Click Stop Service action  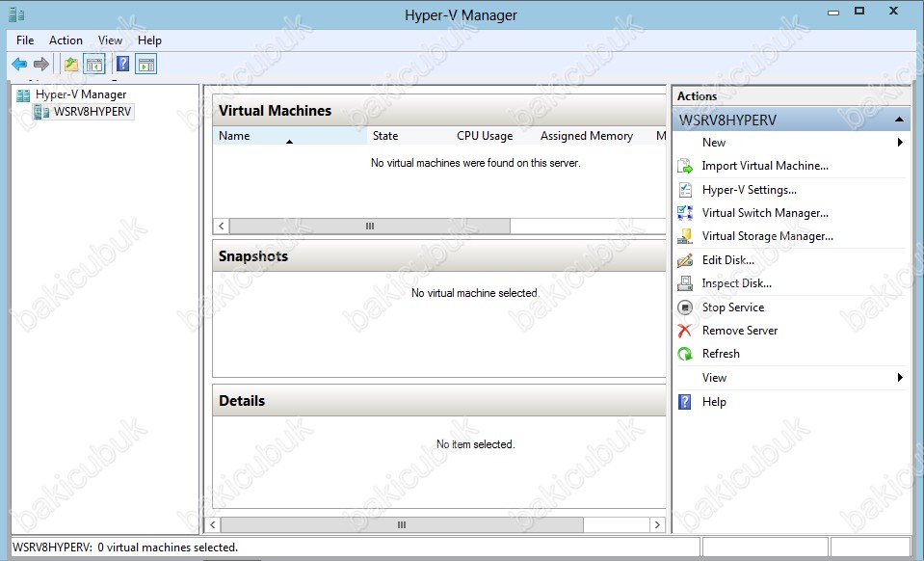(x=733, y=307)
